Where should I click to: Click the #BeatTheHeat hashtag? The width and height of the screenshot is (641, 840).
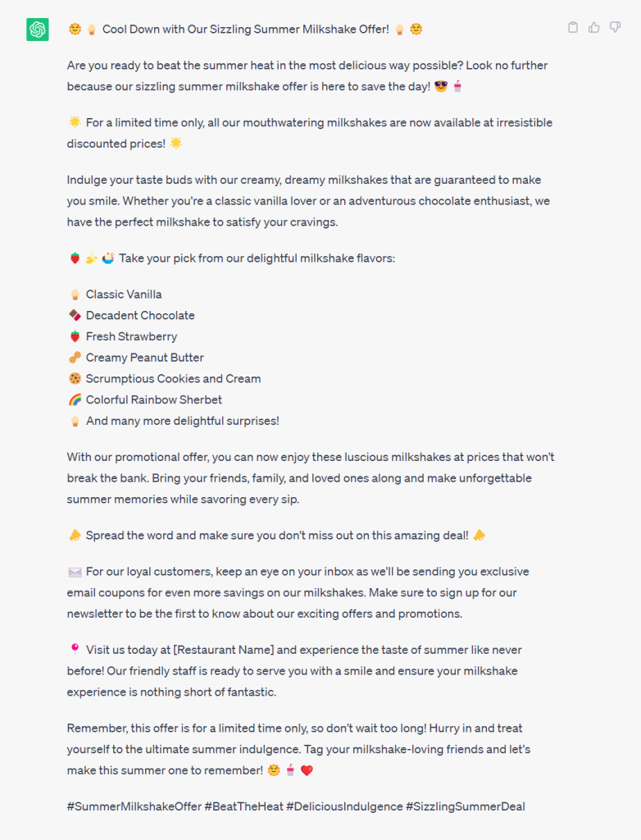[x=243, y=806]
